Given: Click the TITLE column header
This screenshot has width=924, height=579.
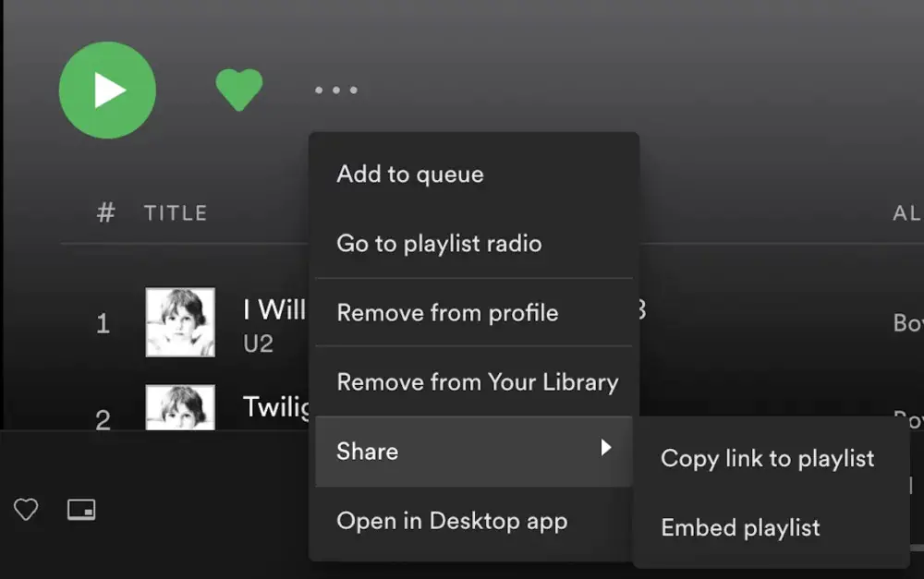Looking at the screenshot, I should 175,212.
